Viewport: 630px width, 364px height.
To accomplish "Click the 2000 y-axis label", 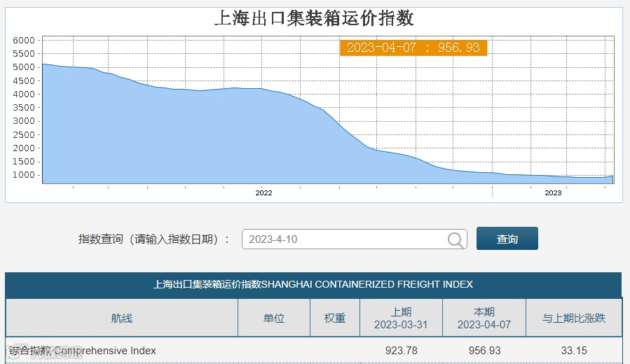I will [24, 148].
